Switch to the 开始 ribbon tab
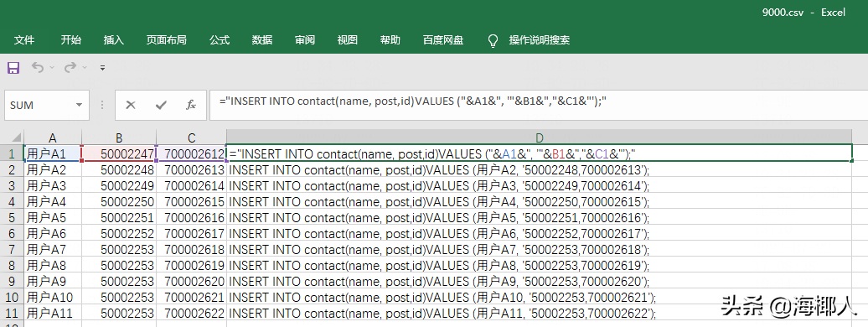Viewport: 868px width, 327px height. point(71,40)
